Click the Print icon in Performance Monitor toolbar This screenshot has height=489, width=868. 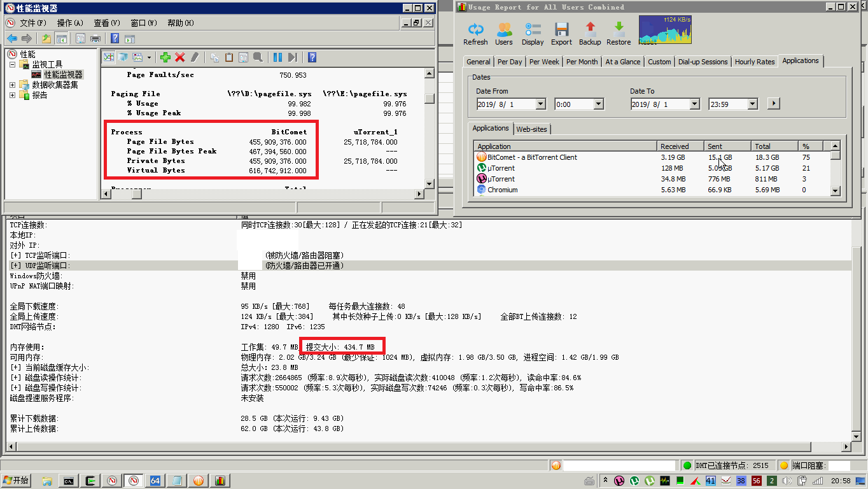tap(95, 38)
